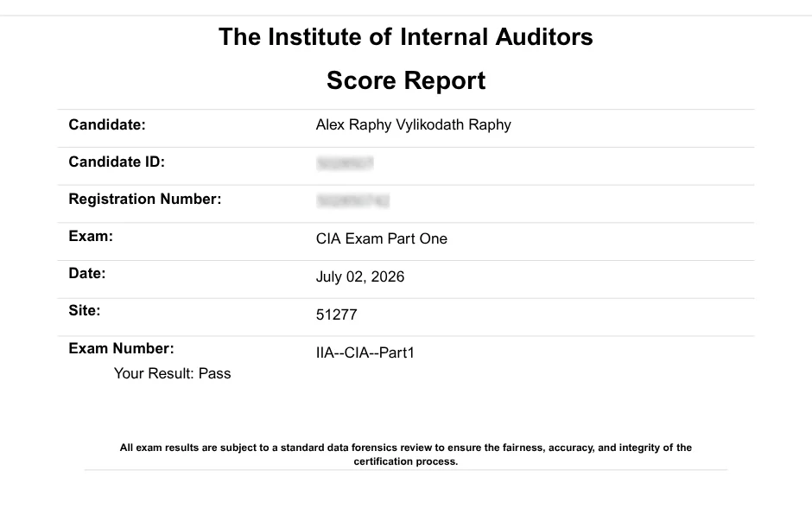Click the Registration Number: label
The image size is (812, 508).
[x=145, y=200]
